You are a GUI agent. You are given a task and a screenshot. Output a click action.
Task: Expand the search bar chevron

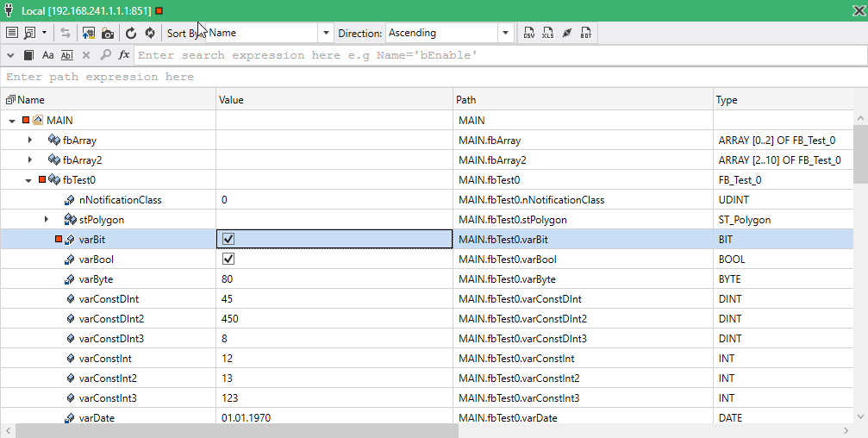tap(10, 55)
